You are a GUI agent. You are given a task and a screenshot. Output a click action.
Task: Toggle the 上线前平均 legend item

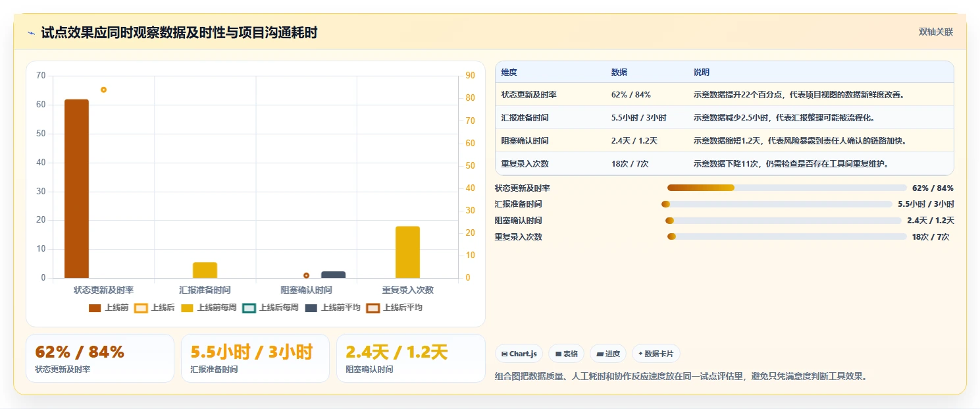[x=332, y=308]
